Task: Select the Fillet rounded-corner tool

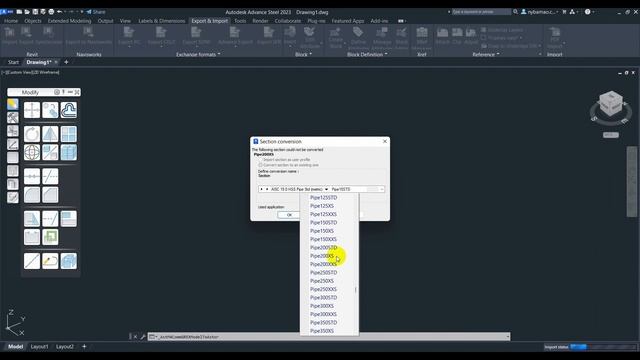Action: (32, 195)
